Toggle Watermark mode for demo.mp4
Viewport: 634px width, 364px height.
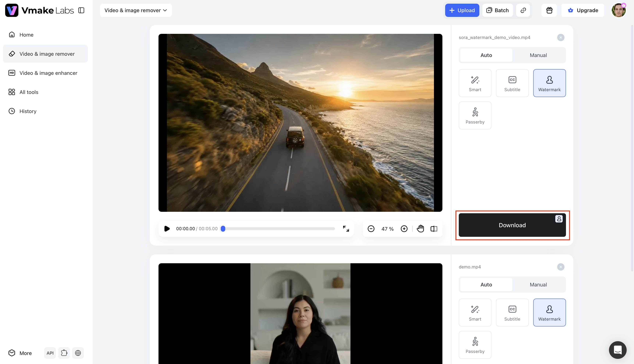point(549,313)
